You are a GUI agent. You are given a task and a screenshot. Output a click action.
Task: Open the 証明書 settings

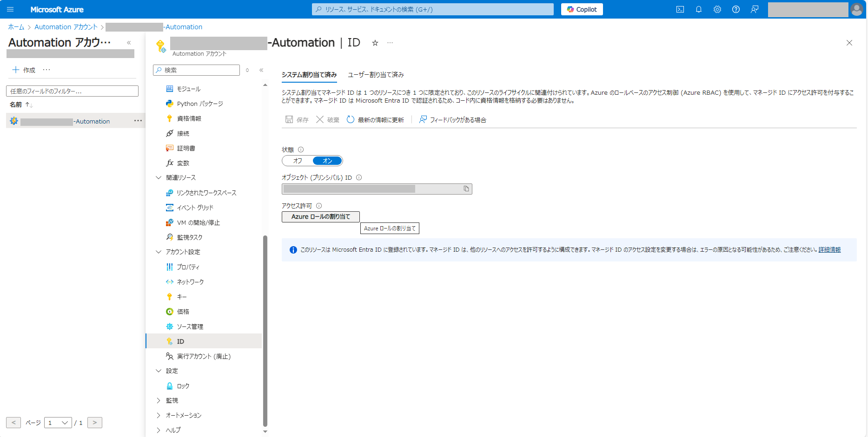(186, 148)
